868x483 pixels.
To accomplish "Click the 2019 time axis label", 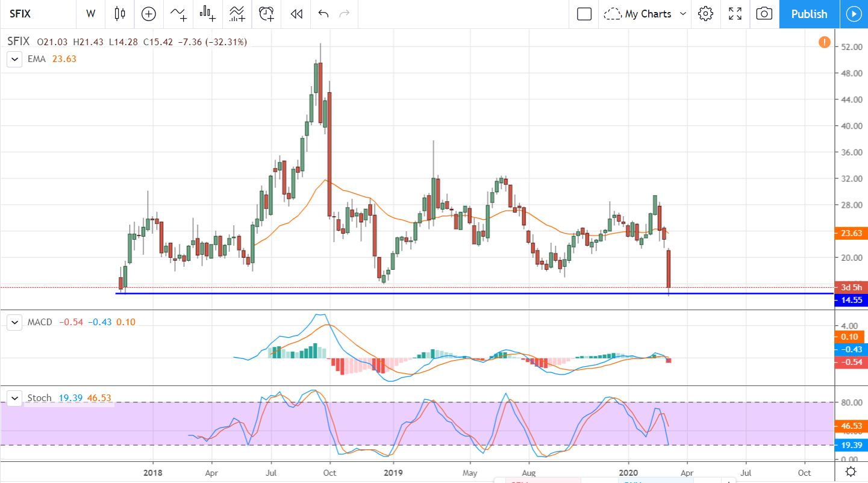I will coord(392,472).
